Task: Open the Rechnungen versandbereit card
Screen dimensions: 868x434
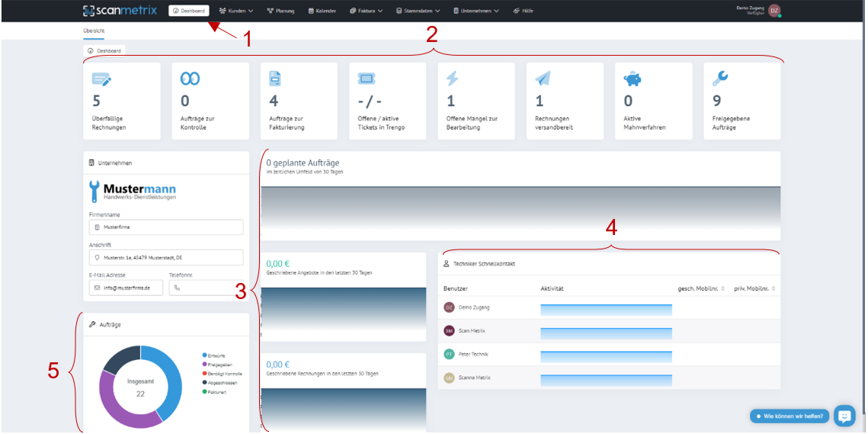Action: [x=565, y=101]
